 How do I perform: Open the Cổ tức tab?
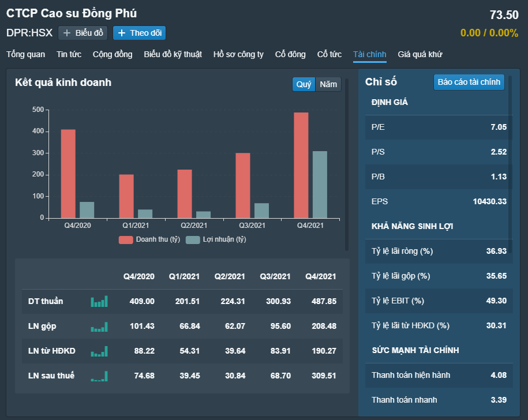tap(329, 54)
